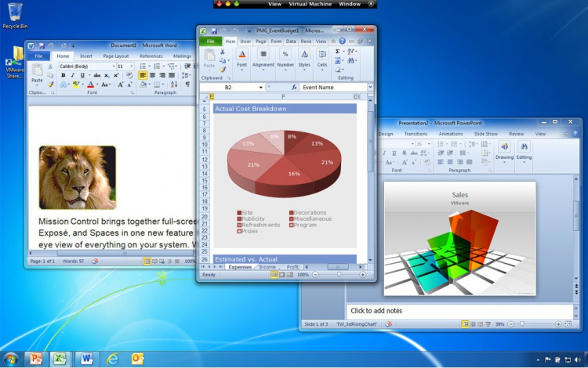
Task: Open the PowerPoint Help icon
Action: coord(575,134)
